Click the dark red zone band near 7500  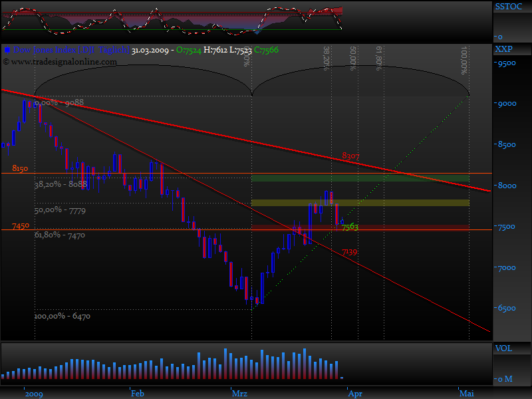[360, 227]
